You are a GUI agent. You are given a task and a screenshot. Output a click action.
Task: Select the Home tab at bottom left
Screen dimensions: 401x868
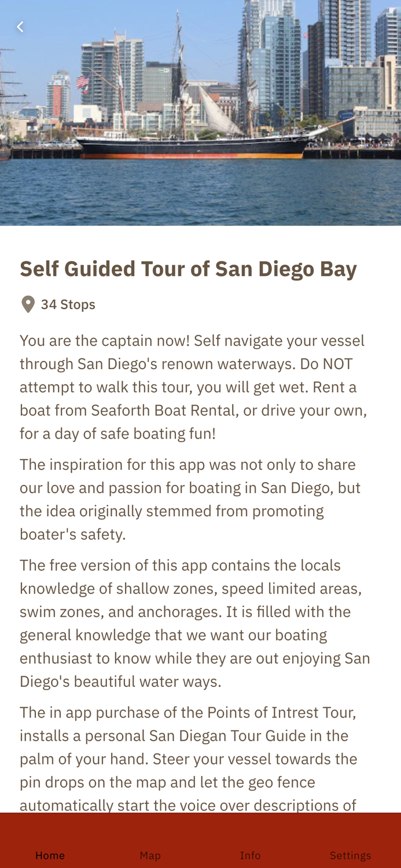50,854
